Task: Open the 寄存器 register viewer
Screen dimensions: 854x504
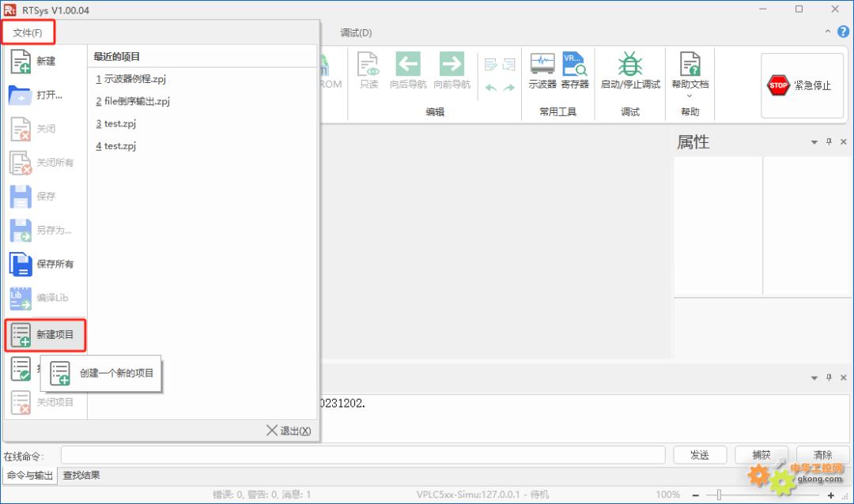Action: point(575,70)
